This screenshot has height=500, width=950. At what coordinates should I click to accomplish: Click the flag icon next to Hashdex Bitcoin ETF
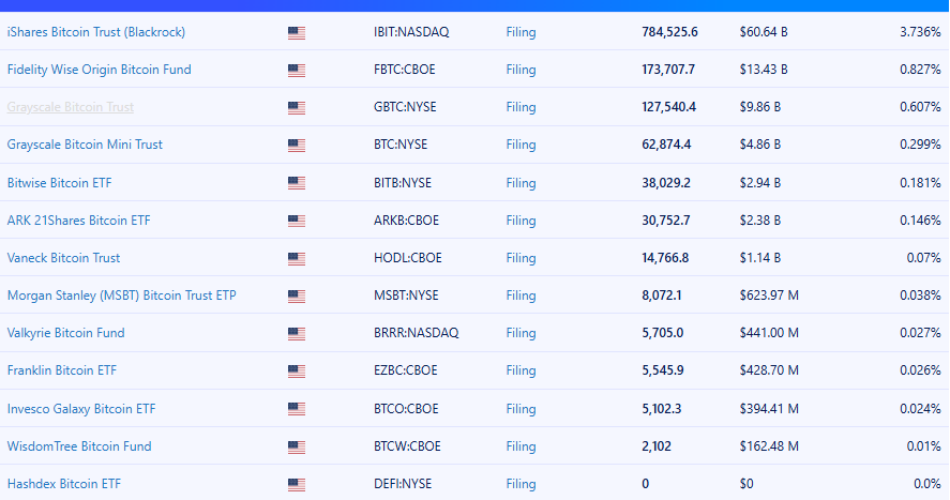point(296,485)
